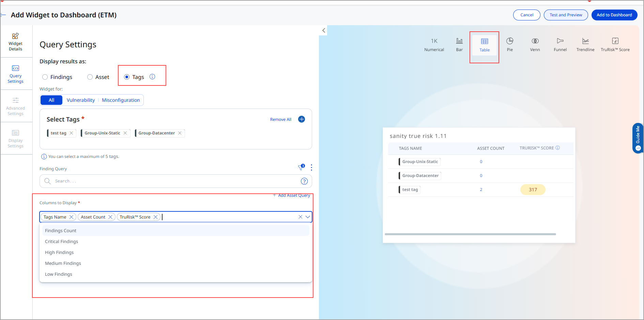Choose High Findings column option
Image resolution: width=644 pixels, height=320 pixels.
click(176, 252)
